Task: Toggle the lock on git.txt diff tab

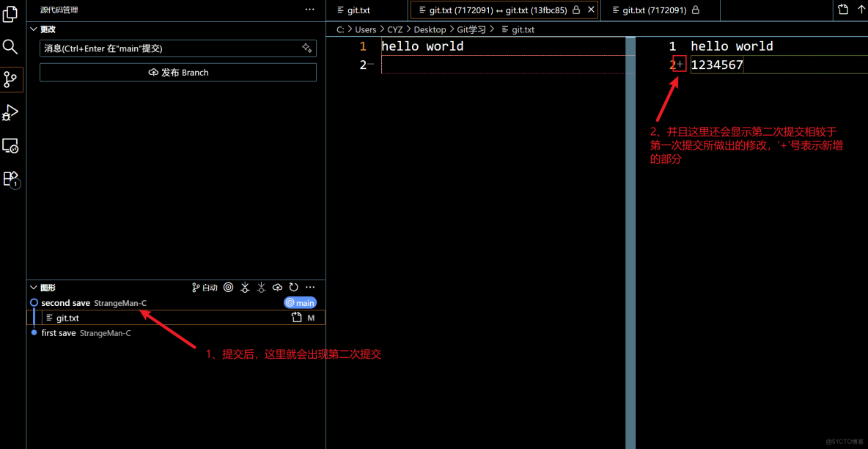Action: tap(576, 10)
